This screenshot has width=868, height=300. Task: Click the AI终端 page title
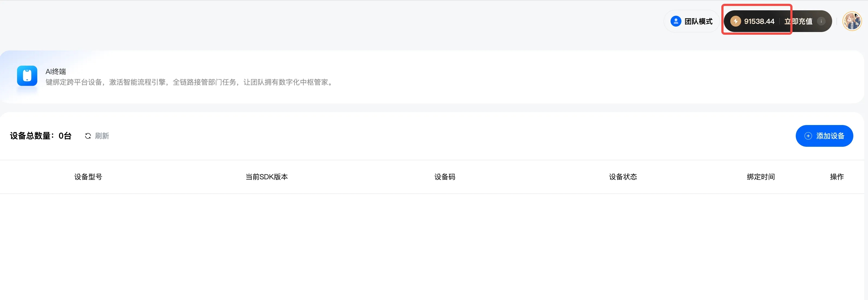pyautogui.click(x=56, y=71)
